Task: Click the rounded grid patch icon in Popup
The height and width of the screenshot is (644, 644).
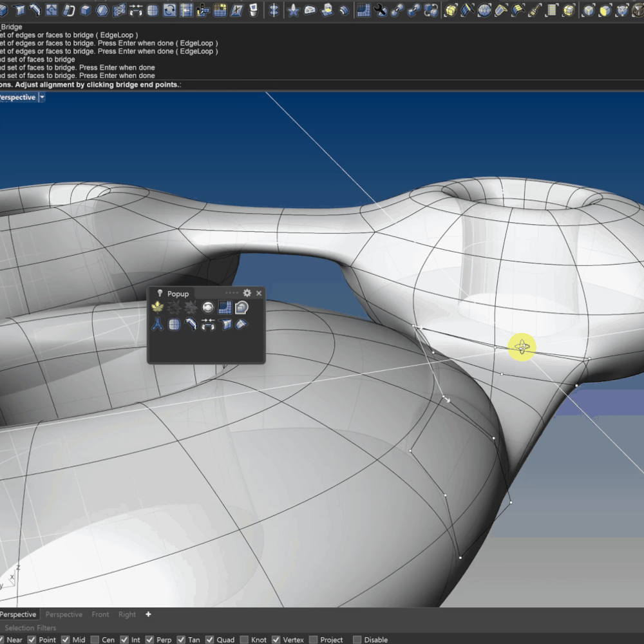Action: pos(174,325)
